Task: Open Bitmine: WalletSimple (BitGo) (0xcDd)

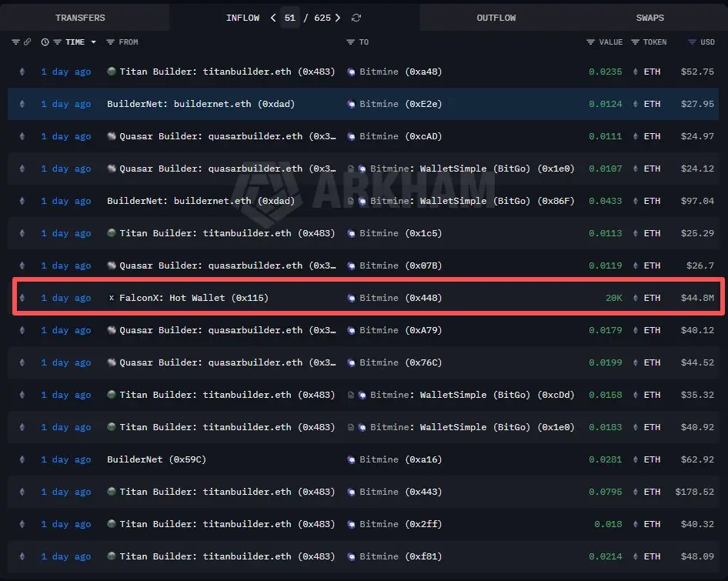Action: [473, 395]
